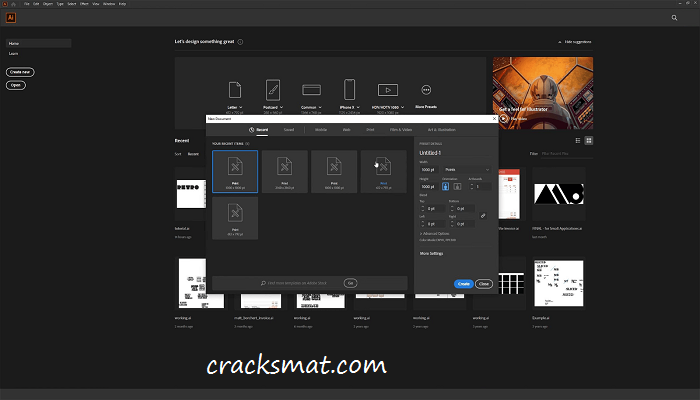Close New Document dialog with X
Viewport: 700px width, 400px height.
pos(494,119)
